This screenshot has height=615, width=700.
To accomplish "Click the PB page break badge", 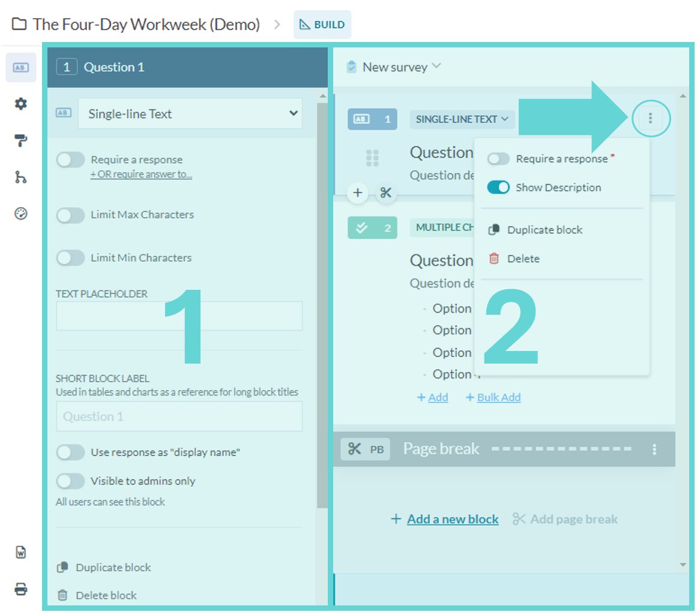I will [x=365, y=449].
